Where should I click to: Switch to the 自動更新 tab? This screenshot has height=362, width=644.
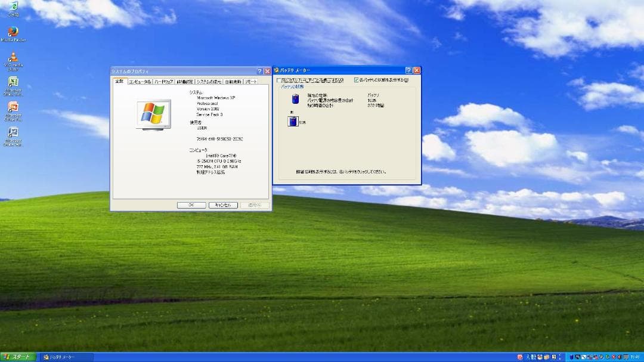pyautogui.click(x=233, y=82)
